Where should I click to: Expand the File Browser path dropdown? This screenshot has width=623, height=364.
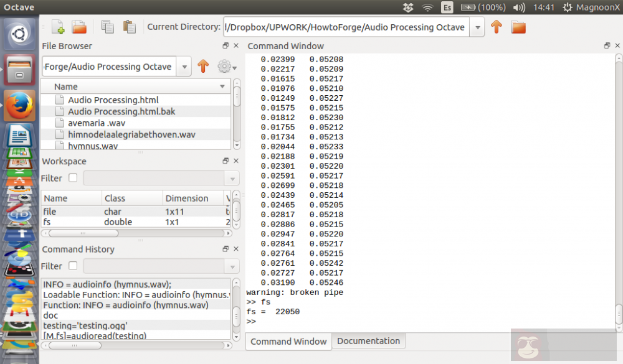click(184, 67)
